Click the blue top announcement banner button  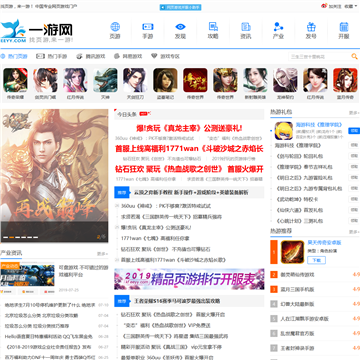click(x=180, y=7)
